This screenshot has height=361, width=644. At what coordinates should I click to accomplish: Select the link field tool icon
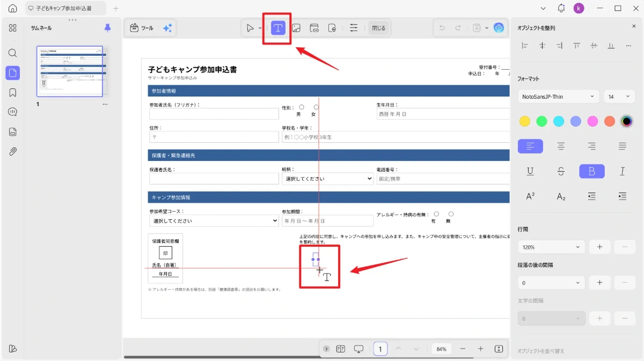[x=314, y=28]
